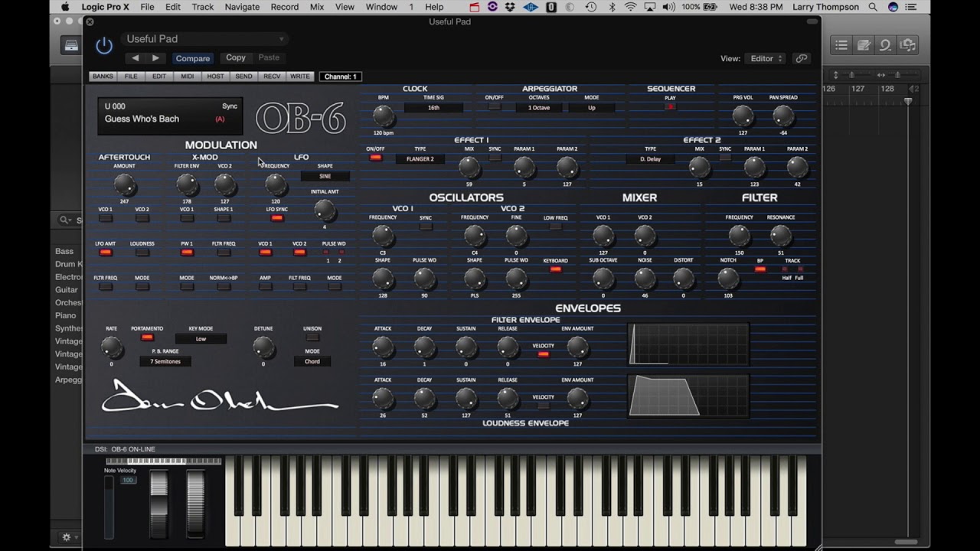Open Notification Center in the menu bar
The height and width of the screenshot is (551, 980).
[913, 7]
